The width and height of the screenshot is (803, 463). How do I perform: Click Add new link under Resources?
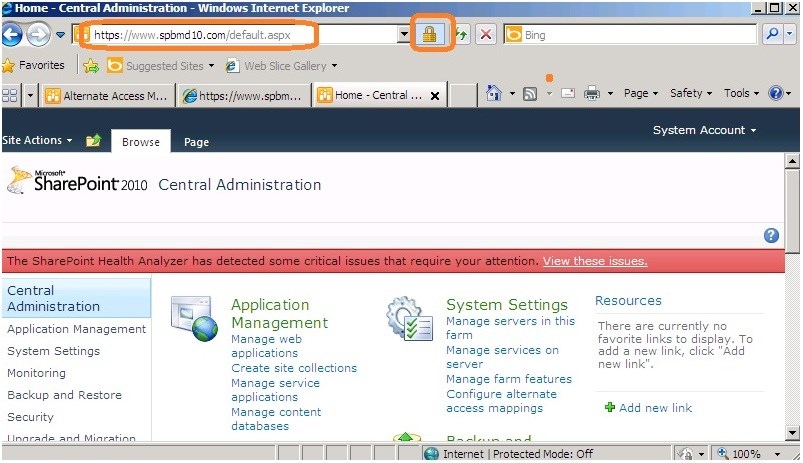click(x=648, y=408)
